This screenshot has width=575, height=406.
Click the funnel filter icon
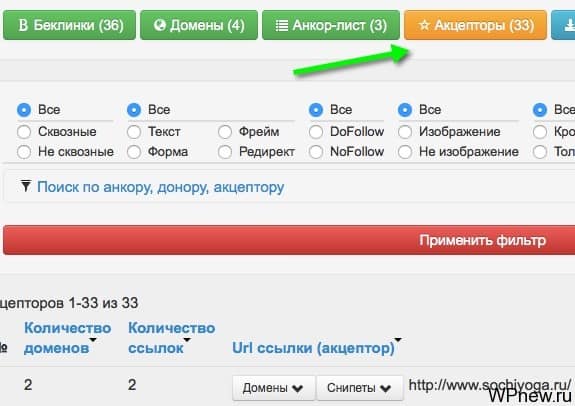(x=26, y=186)
